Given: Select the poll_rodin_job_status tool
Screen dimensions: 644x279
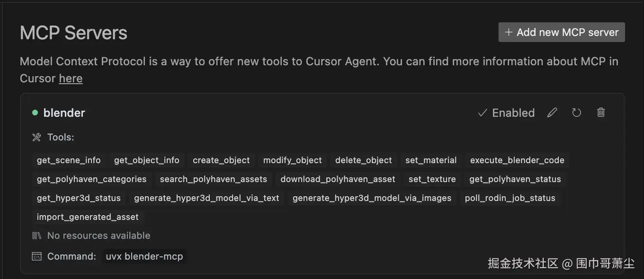Looking at the screenshot, I should [510, 198].
